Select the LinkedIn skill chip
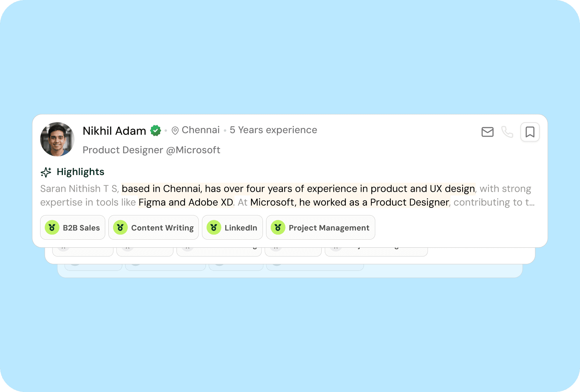The image size is (580, 392). click(232, 228)
